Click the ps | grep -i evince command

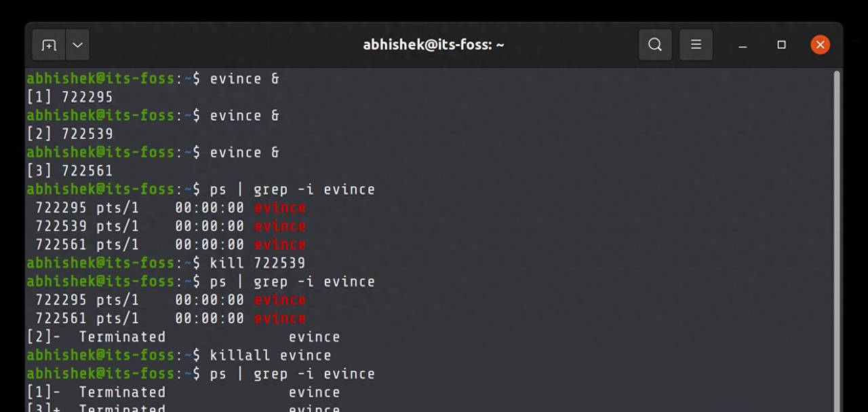pos(292,189)
